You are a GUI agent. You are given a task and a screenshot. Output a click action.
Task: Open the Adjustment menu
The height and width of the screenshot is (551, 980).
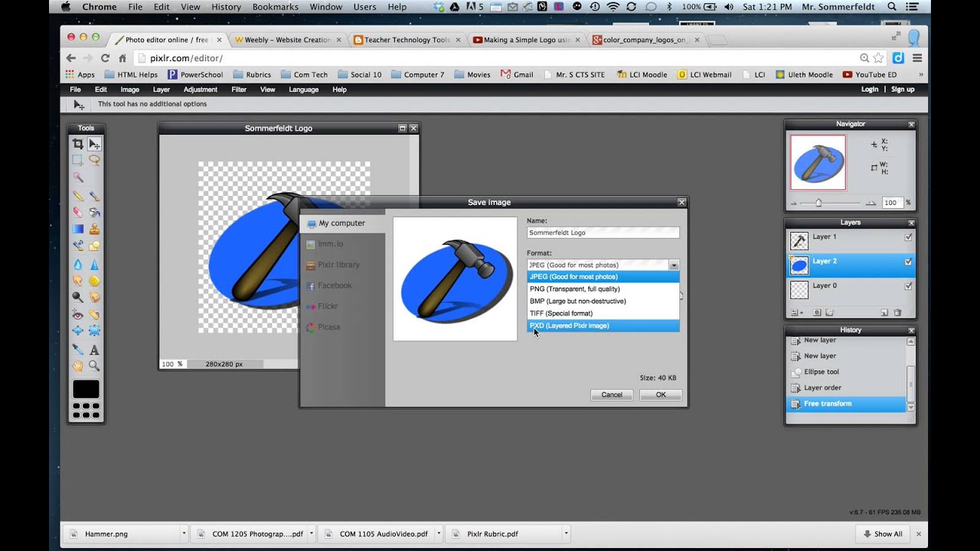(x=201, y=90)
